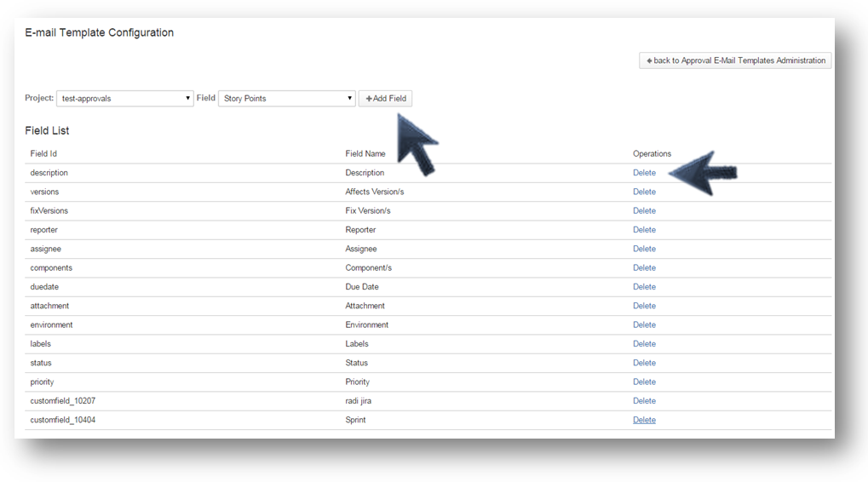The image size is (868, 482).
Task: Delete the Sprint custom field
Action: click(644, 420)
